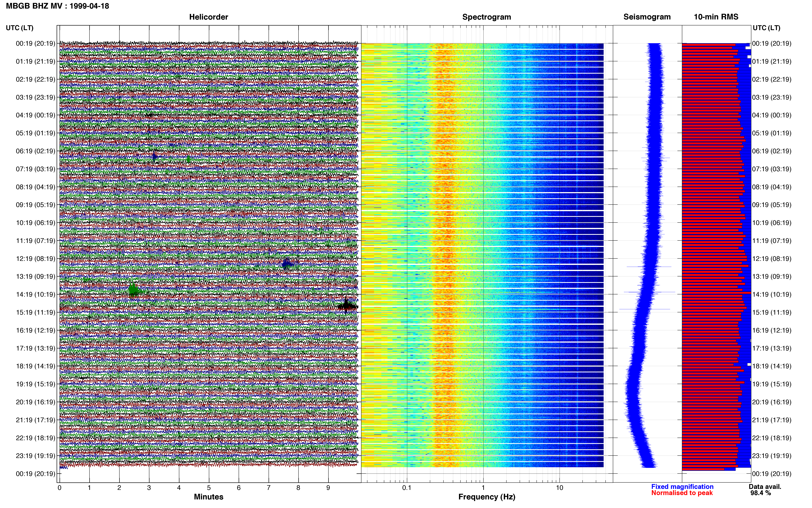812x508 pixels.
Task: Click the '0.1' frequency tick label
Action: pyautogui.click(x=407, y=487)
